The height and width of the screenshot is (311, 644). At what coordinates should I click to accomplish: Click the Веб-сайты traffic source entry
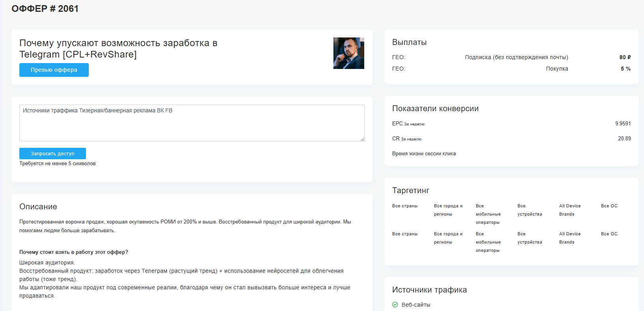416,305
